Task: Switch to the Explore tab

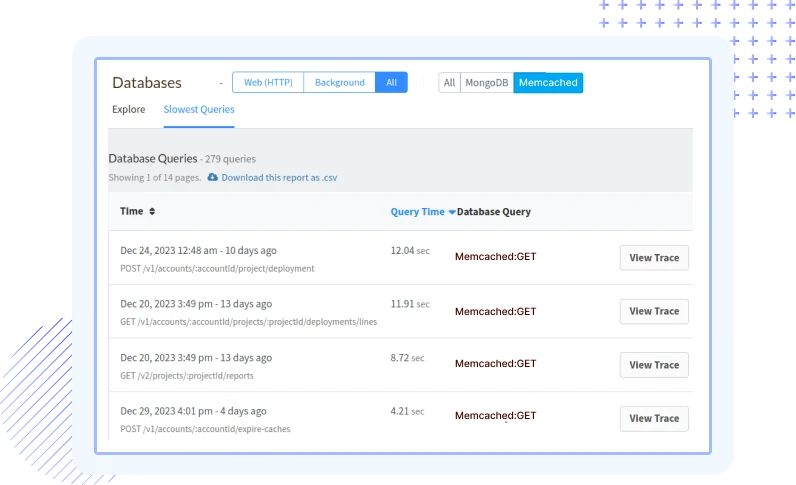Action: [x=128, y=109]
